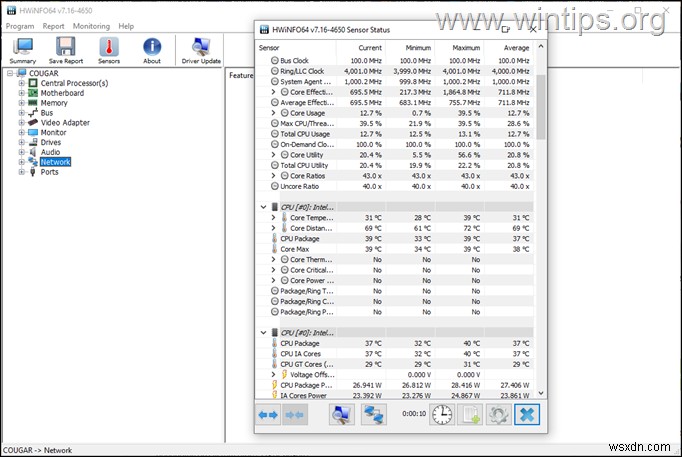Open the Report menu

(53, 26)
